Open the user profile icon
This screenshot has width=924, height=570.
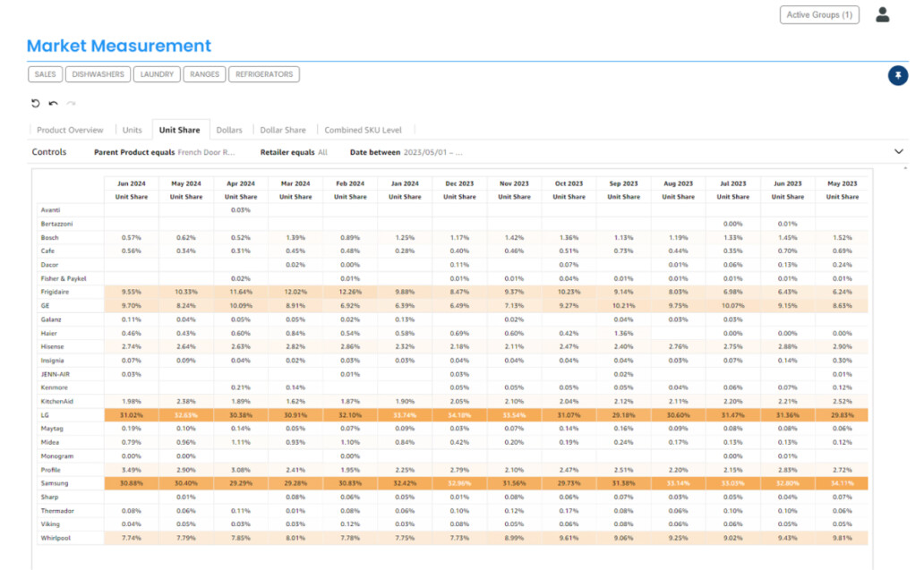coord(882,14)
